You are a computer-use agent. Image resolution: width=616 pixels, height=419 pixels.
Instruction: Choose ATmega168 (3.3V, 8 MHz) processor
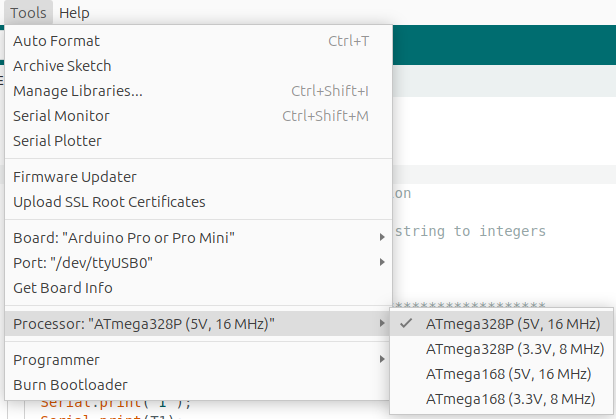502,399
